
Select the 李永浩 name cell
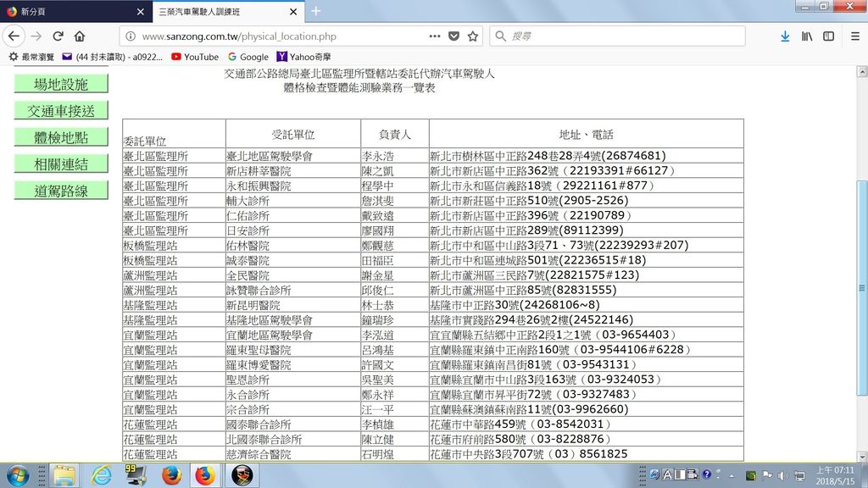(395, 156)
